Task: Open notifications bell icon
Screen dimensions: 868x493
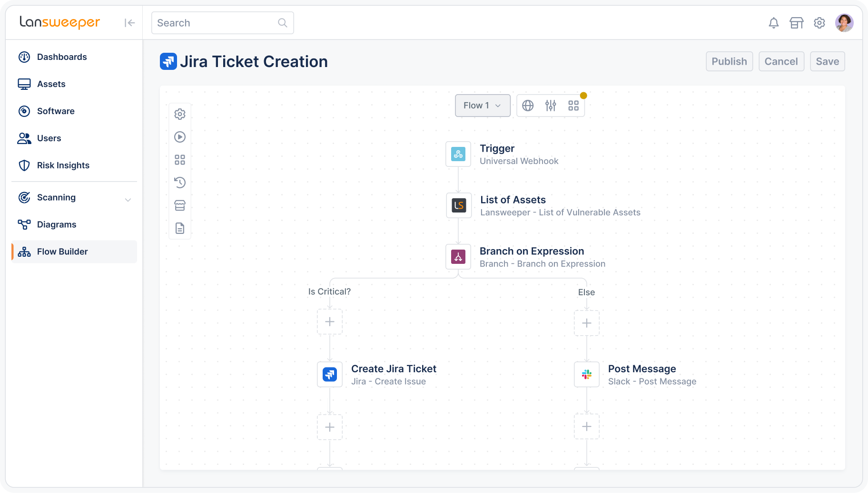Action: (774, 23)
